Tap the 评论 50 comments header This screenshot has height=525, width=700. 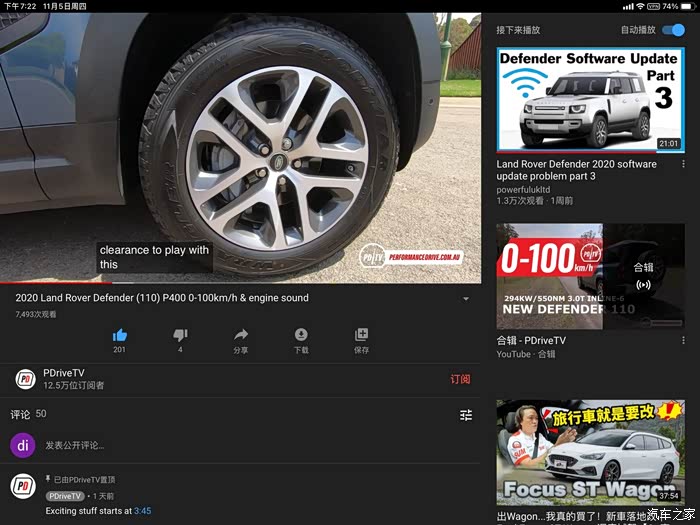29,414
